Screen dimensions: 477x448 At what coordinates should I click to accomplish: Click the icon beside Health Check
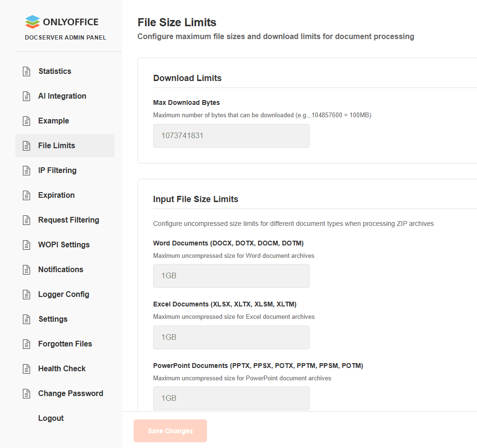(x=27, y=369)
